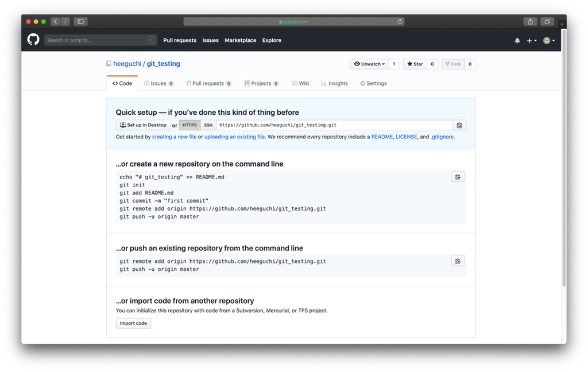Switch to the repository Issues tab
Viewport: 588px width, 372px height.
click(159, 83)
